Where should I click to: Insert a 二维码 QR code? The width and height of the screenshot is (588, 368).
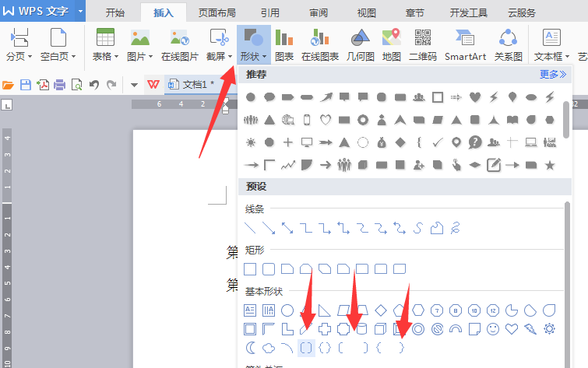[x=423, y=44]
